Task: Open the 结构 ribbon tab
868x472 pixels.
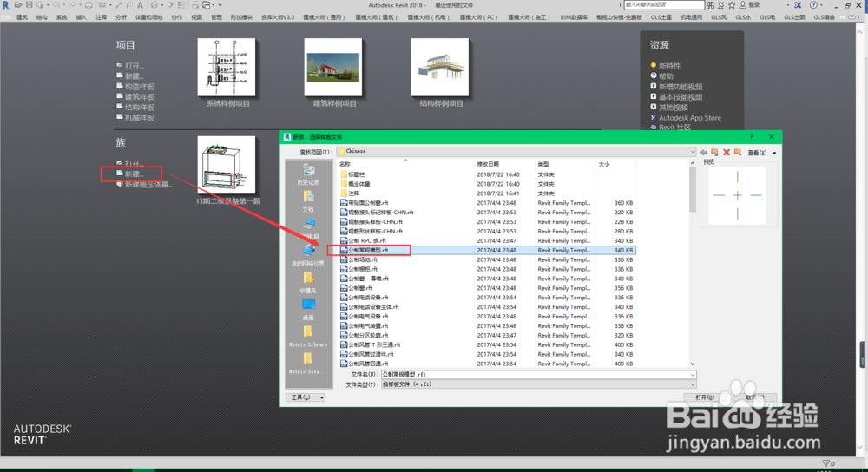Action: [42, 17]
